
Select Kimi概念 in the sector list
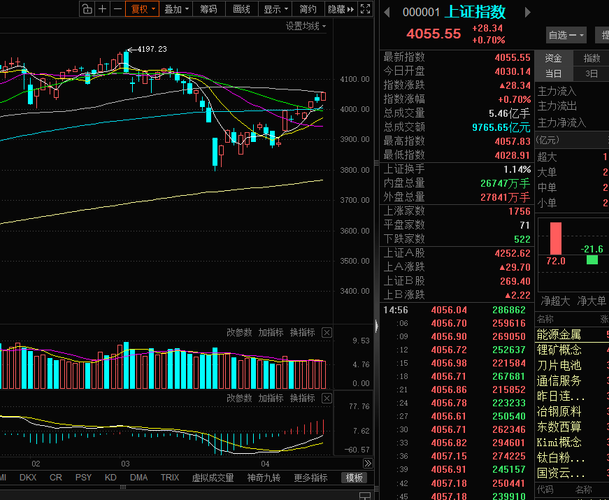coord(559,442)
